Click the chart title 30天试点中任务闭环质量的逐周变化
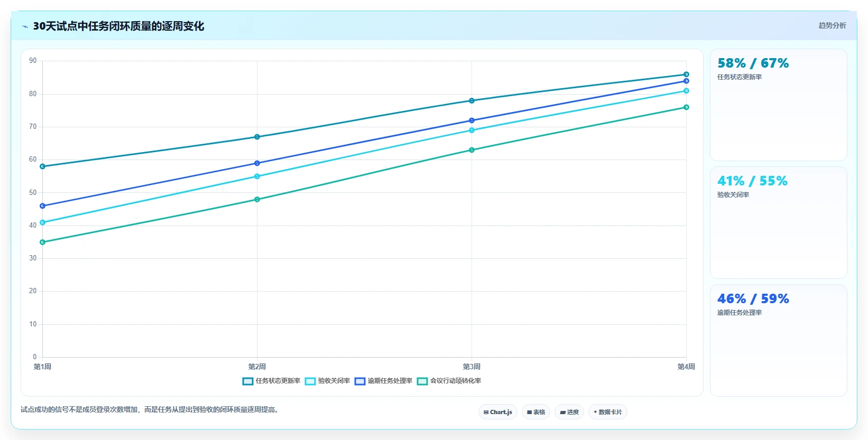Screen dimensions: 868x440 tap(118, 26)
